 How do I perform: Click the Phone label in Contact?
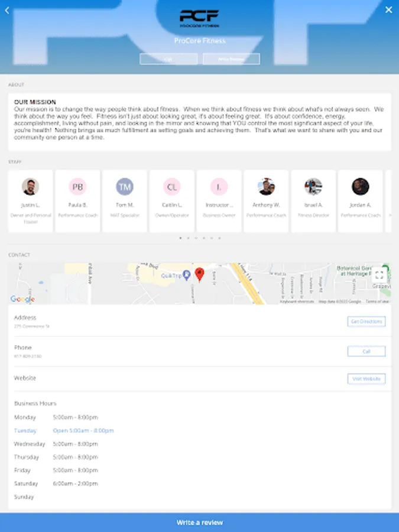coord(22,348)
